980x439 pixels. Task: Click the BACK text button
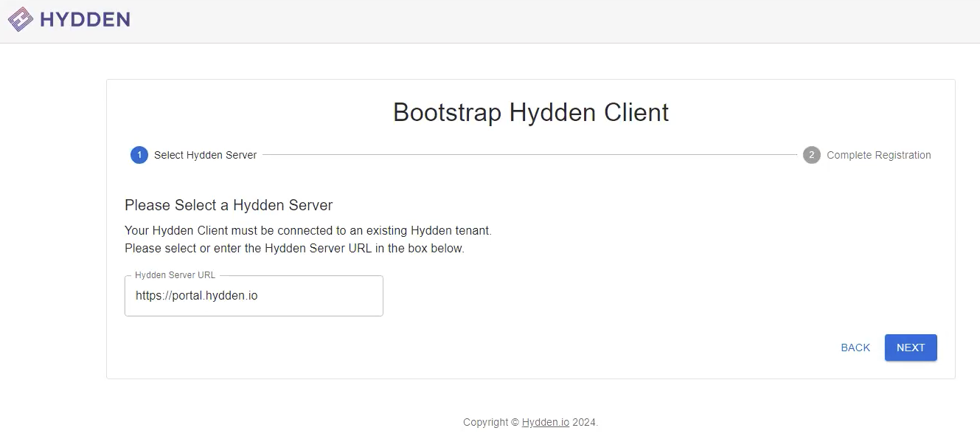(855, 347)
